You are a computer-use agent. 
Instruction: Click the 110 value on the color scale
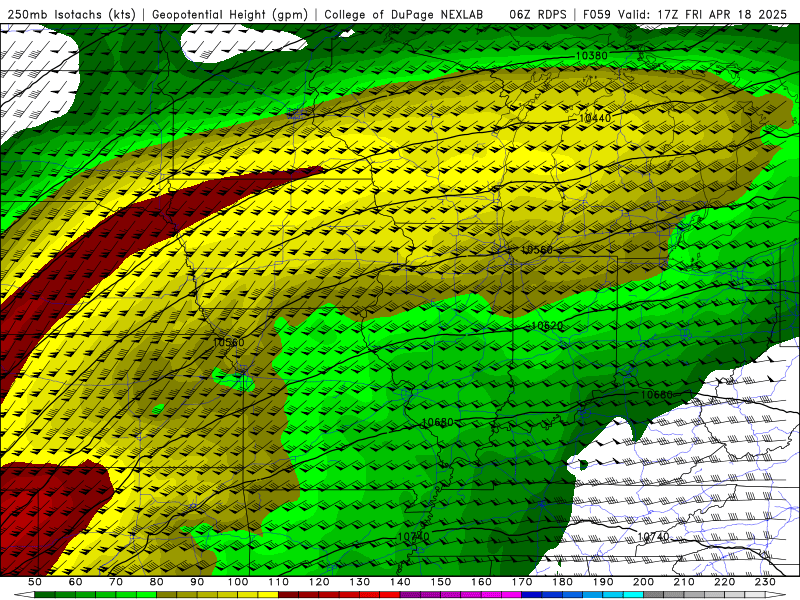coord(279,582)
